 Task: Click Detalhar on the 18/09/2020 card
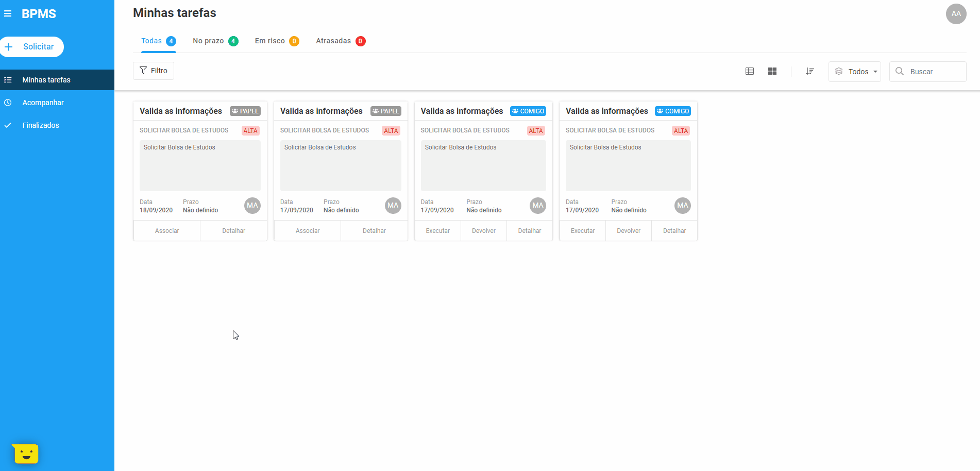pyautogui.click(x=233, y=231)
